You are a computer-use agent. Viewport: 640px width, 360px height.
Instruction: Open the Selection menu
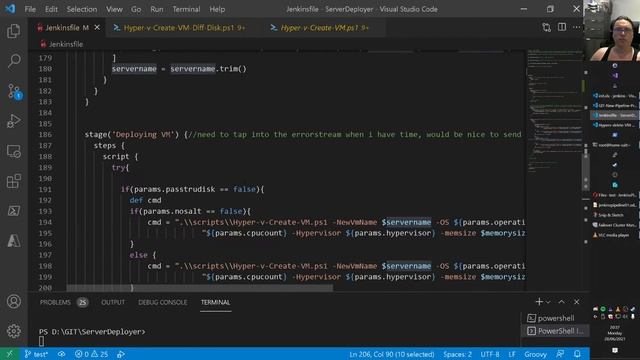click(x=82, y=9)
